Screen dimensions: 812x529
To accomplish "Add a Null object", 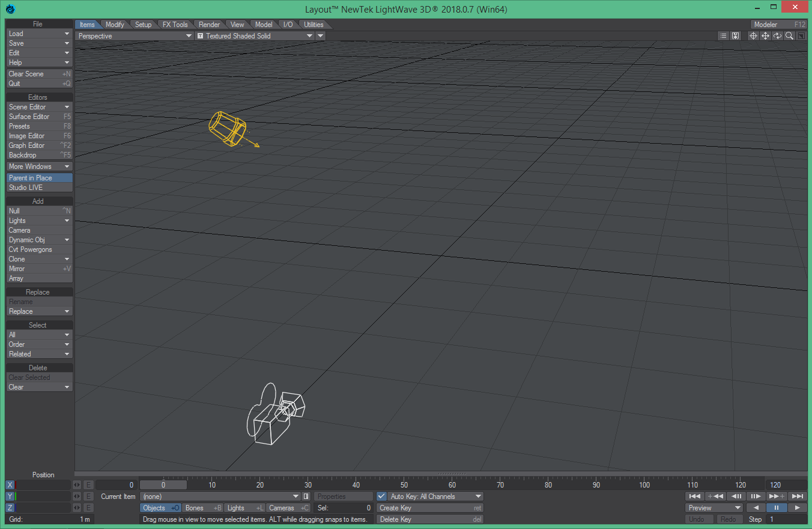I will tap(40, 211).
